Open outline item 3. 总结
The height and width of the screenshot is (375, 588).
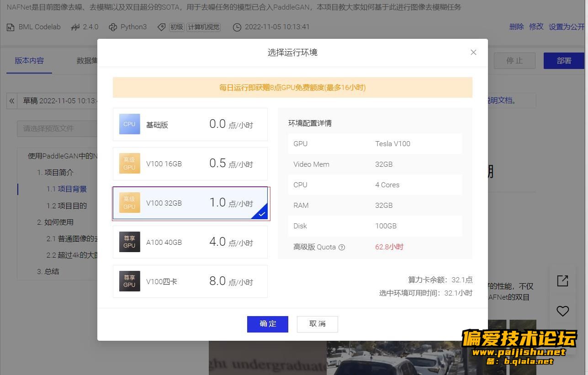[48, 271]
